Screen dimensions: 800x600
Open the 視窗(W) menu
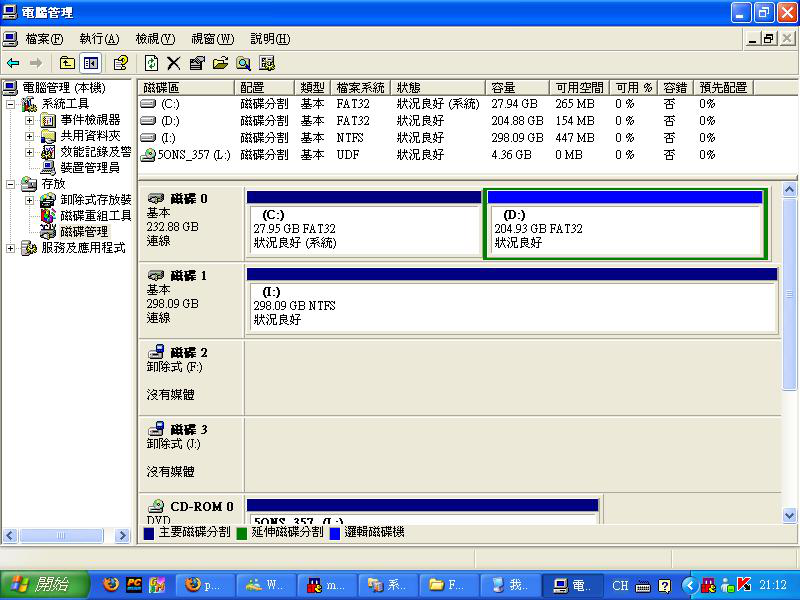[212, 39]
